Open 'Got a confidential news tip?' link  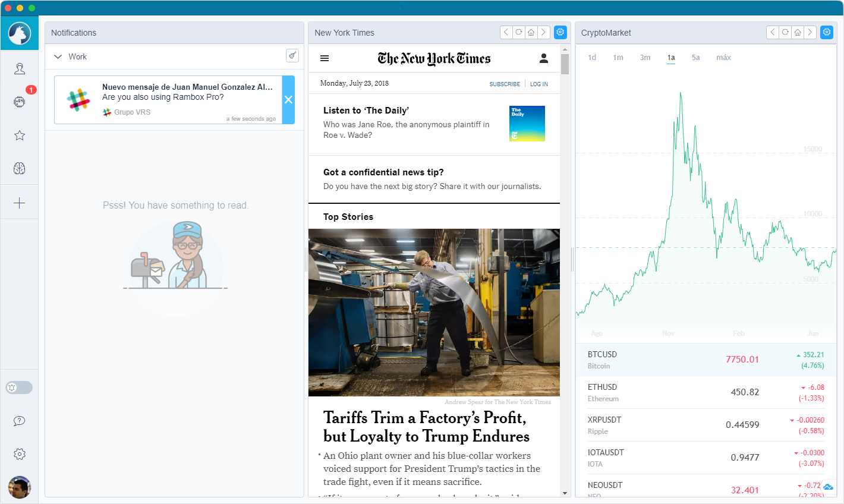(383, 172)
